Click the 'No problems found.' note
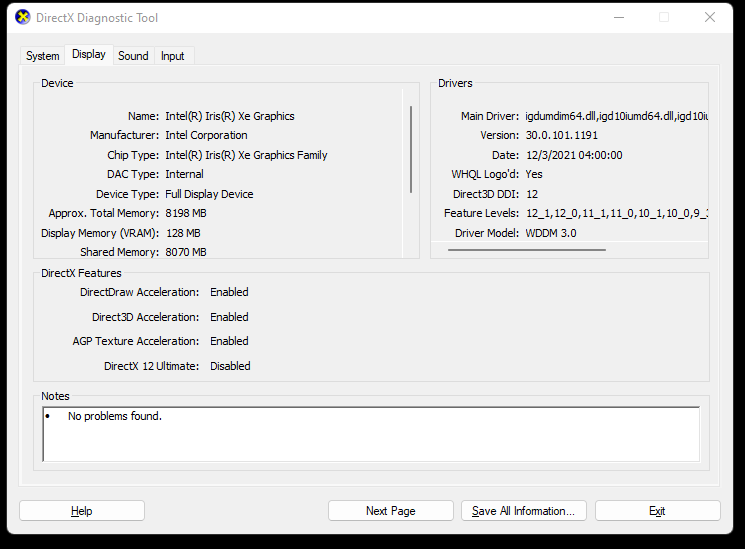 tap(115, 416)
